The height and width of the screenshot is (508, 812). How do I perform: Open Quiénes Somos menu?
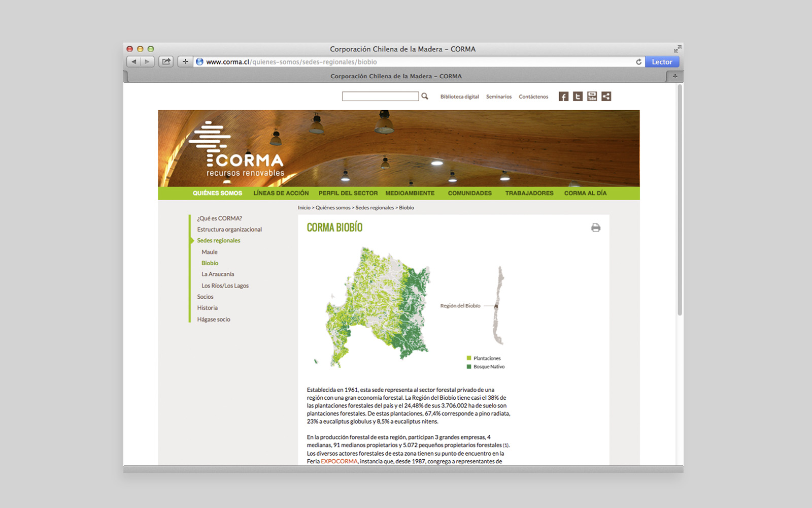tap(217, 193)
